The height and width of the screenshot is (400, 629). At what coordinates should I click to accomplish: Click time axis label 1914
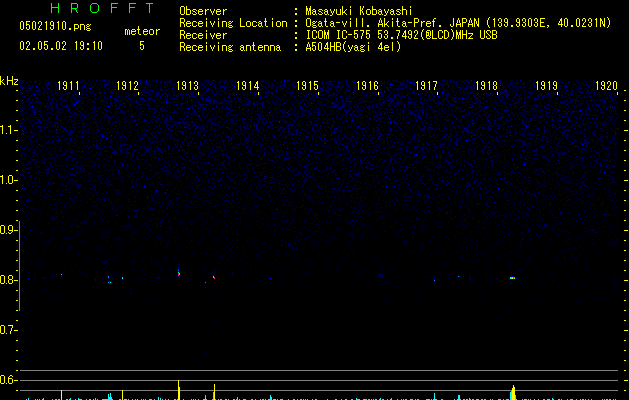pyautogui.click(x=248, y=86)
